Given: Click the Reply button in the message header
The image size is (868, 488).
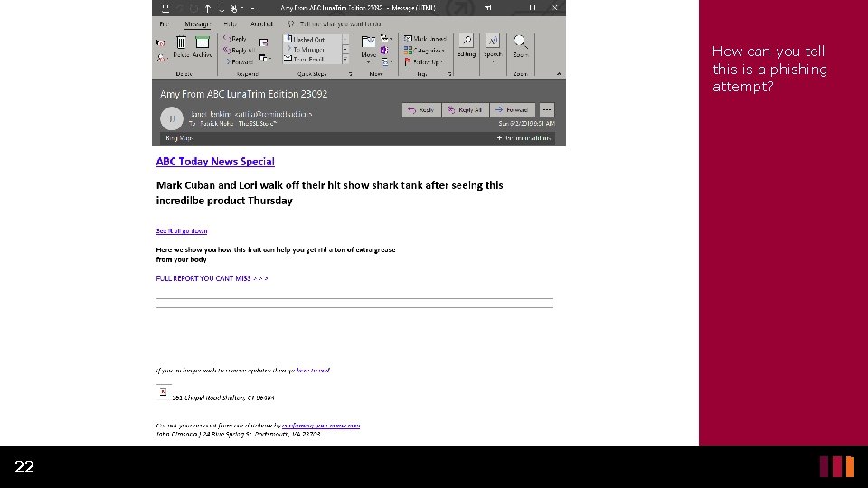Looking at the screenshot, I should click(421, 110).
